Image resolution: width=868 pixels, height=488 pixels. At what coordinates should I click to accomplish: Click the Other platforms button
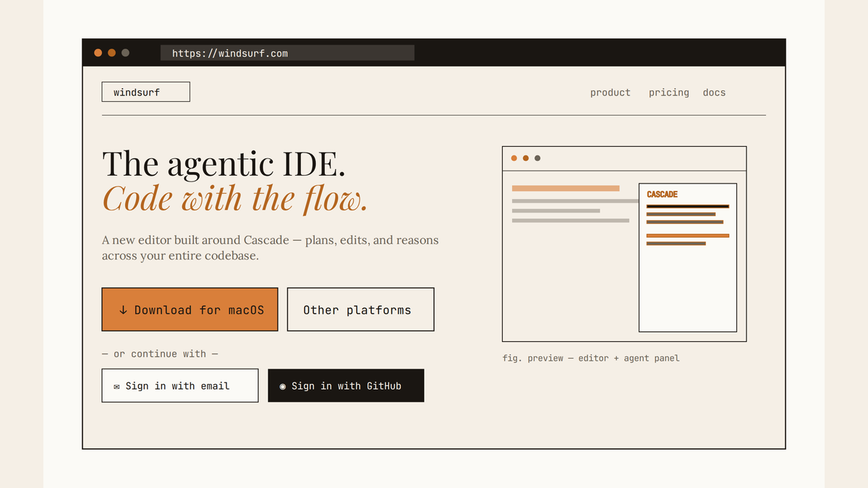point(361,309)
